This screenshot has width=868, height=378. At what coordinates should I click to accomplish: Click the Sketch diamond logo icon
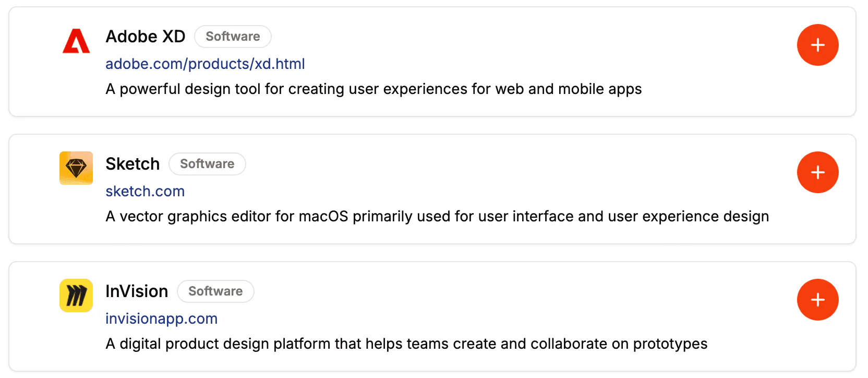(x=76, y=168)
